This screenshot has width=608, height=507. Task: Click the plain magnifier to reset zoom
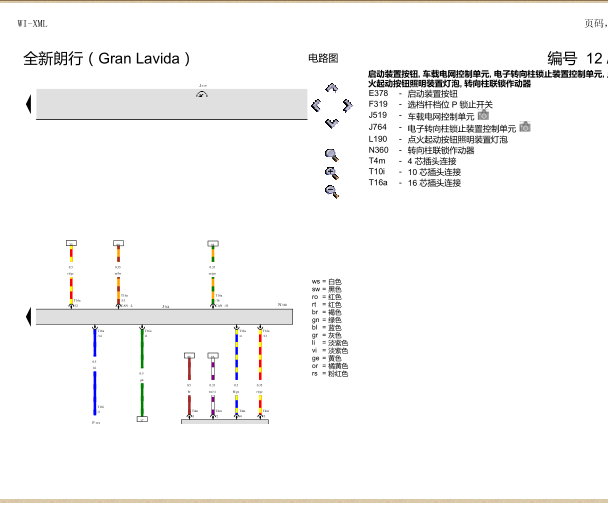point(332,155)
